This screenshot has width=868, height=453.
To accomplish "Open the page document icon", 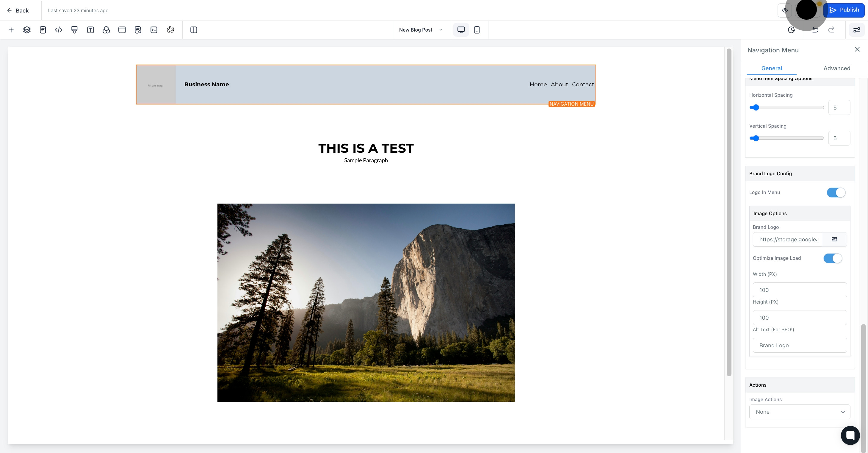I will pyautogui.click(x=43, y=30).
